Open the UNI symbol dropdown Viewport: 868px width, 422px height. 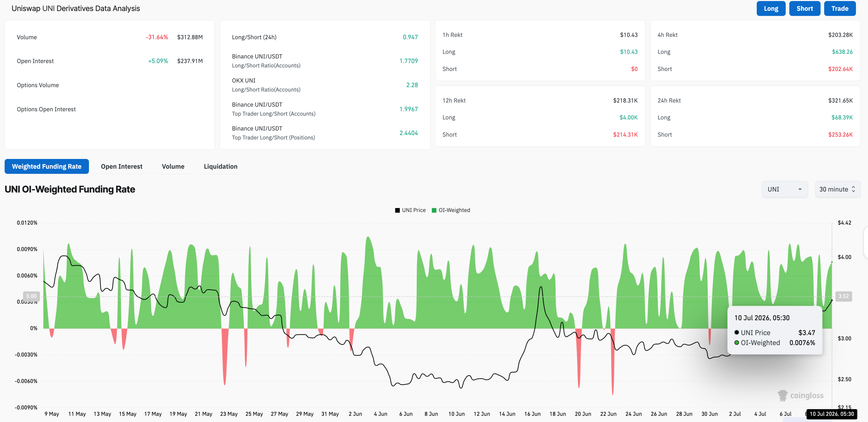784,189
